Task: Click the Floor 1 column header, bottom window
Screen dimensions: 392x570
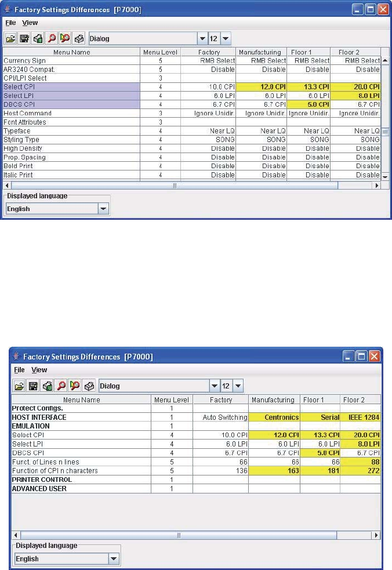Action: (320, 400)
